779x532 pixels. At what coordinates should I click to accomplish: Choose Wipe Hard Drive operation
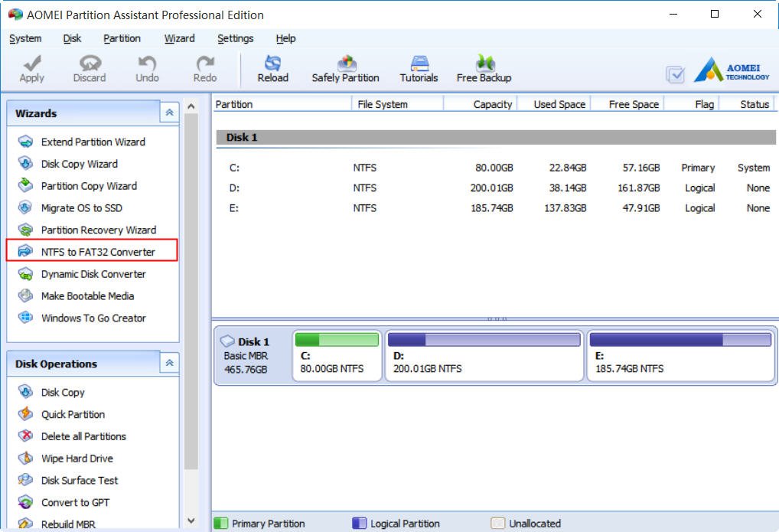click(77, 458)
